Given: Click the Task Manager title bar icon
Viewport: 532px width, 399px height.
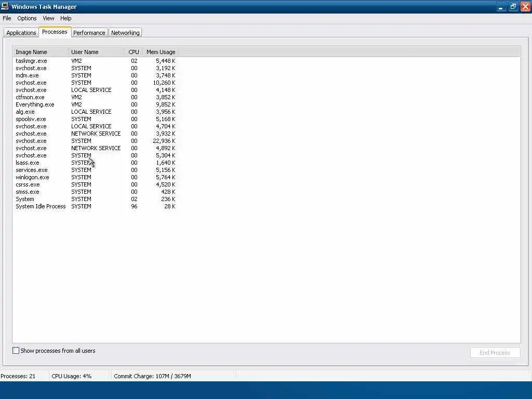Looking at the screenshot, I should coord(5,6).
